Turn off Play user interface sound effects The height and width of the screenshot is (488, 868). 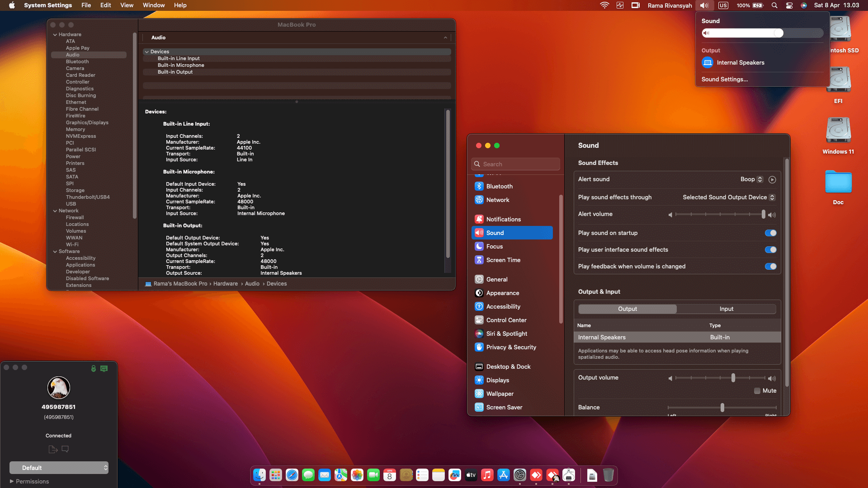pos(770,249)
